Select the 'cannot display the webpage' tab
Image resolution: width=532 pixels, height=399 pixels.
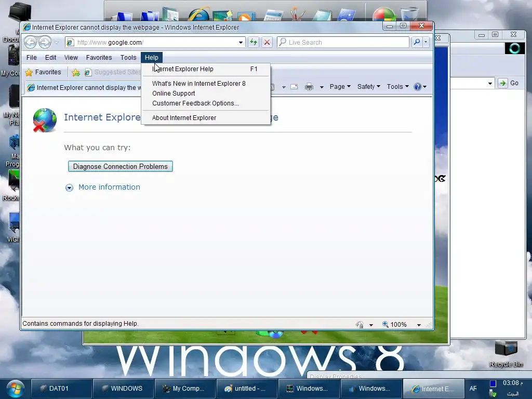coord(84,87)
